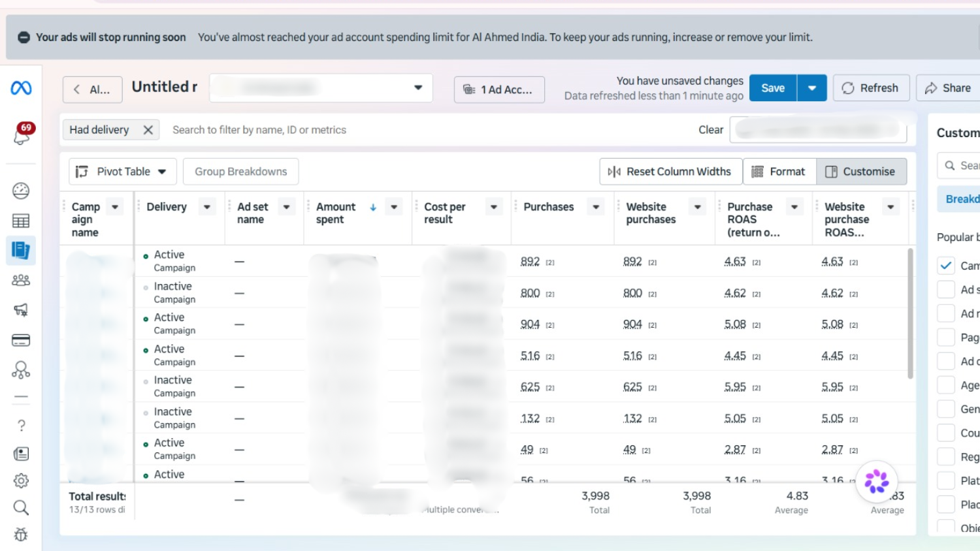Open Campaigns table grid icon
The width and height of the screenshot is (980, 551).
(21, 221)
